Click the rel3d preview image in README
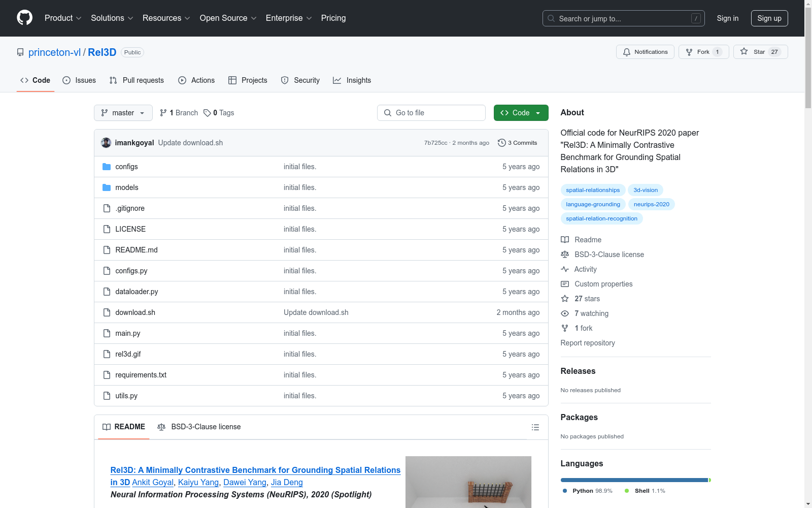 [468, 482]
